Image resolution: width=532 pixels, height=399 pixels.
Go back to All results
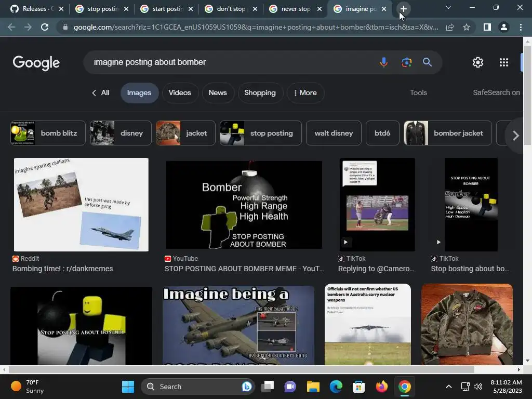101,92
